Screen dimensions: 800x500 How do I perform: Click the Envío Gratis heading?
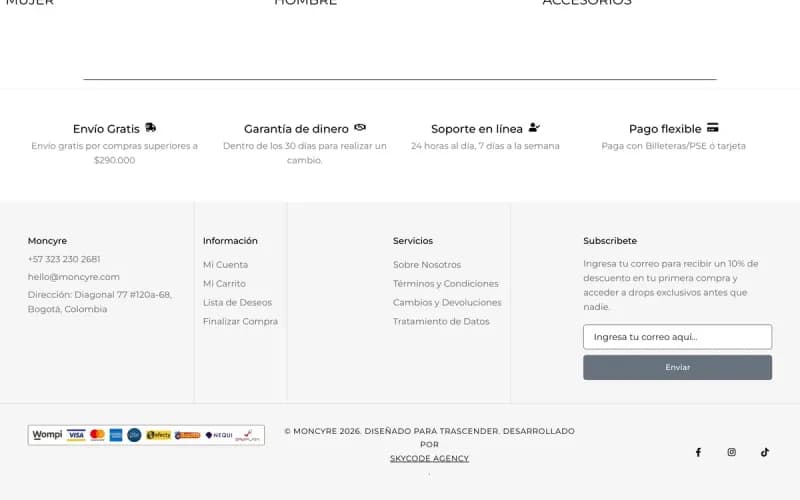106,129
